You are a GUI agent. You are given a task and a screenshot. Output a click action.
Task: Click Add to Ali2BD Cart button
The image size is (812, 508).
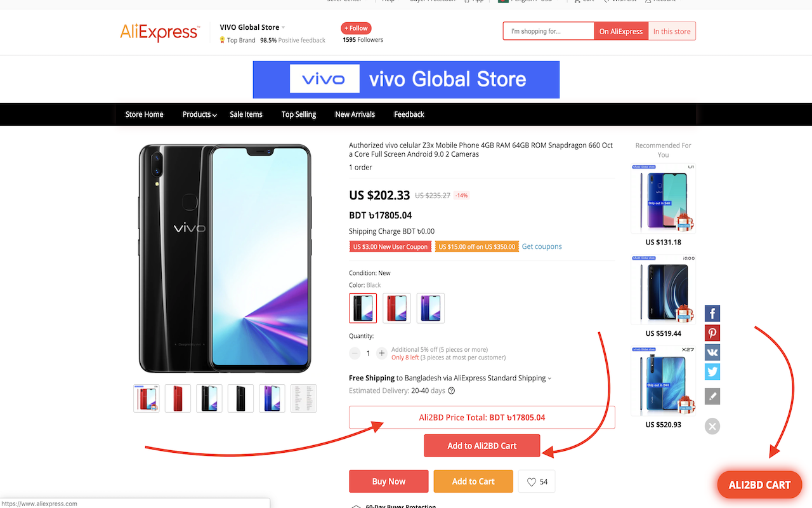(481, 446)
